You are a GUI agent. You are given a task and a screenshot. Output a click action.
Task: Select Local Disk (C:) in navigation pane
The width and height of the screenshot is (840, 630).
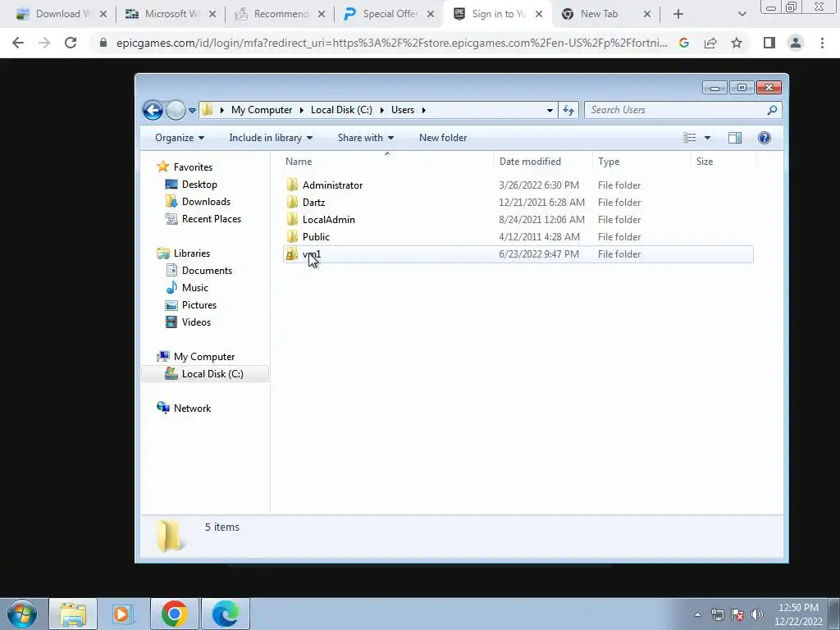tap(204, 374)
